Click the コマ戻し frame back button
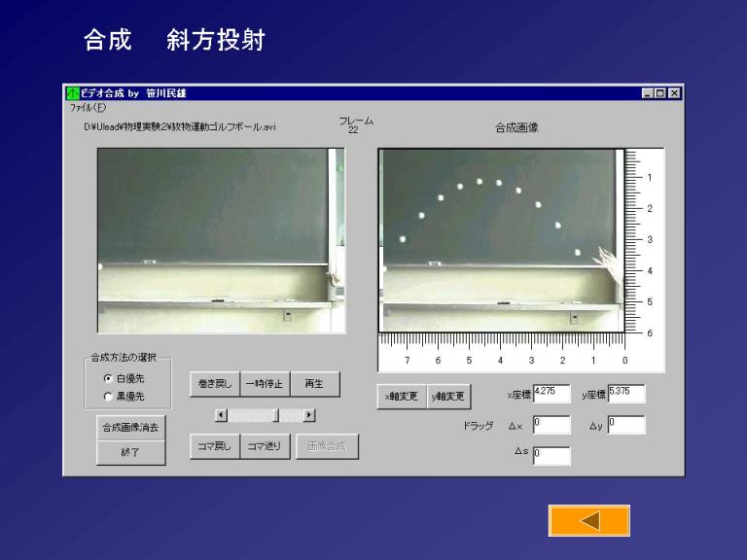Viewport: 747px width, 560px height. [x=214, y=446]
